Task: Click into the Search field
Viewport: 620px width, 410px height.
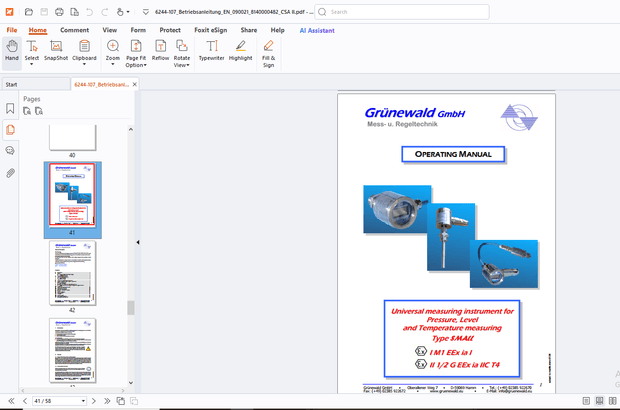Action: point(402,12)
